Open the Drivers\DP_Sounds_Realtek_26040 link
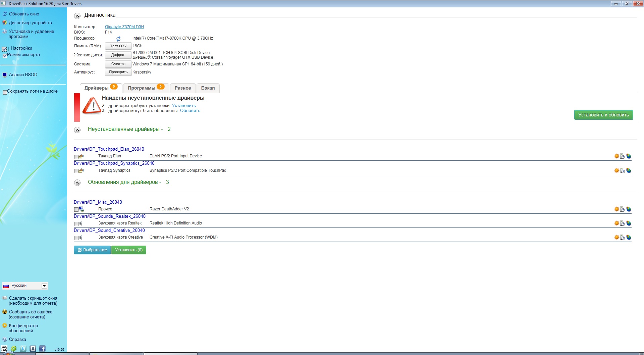The height and width of the screenshot is (355, 644). (110, 216)
